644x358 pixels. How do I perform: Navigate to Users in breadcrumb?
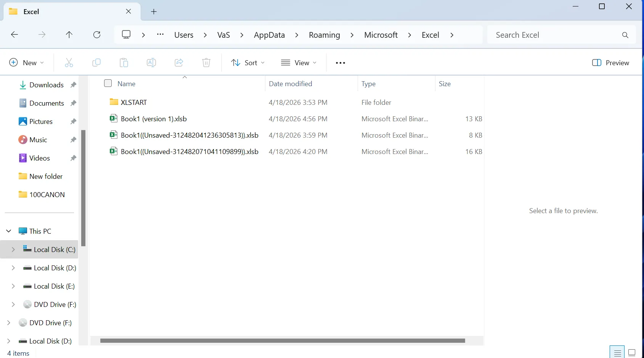(184, 35)
